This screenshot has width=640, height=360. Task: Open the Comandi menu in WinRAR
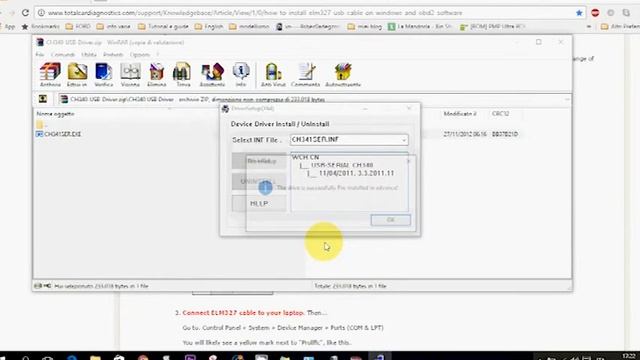[x=63, y=54]
